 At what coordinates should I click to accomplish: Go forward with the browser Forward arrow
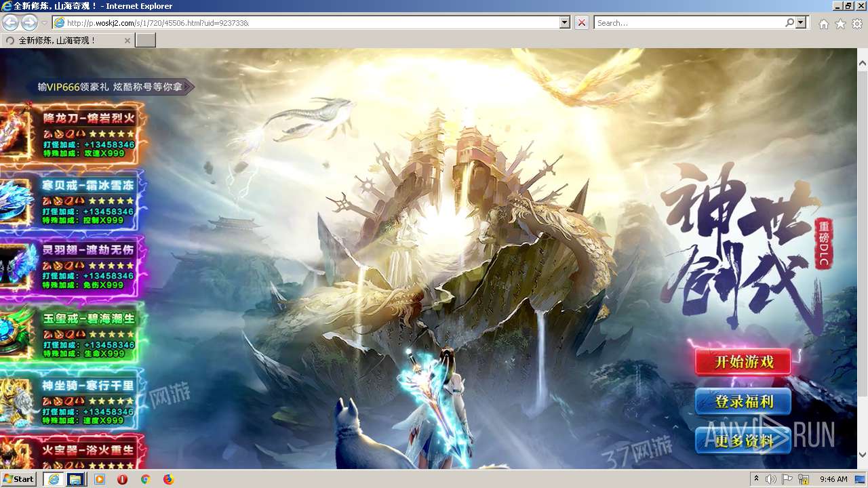[29, 22]
